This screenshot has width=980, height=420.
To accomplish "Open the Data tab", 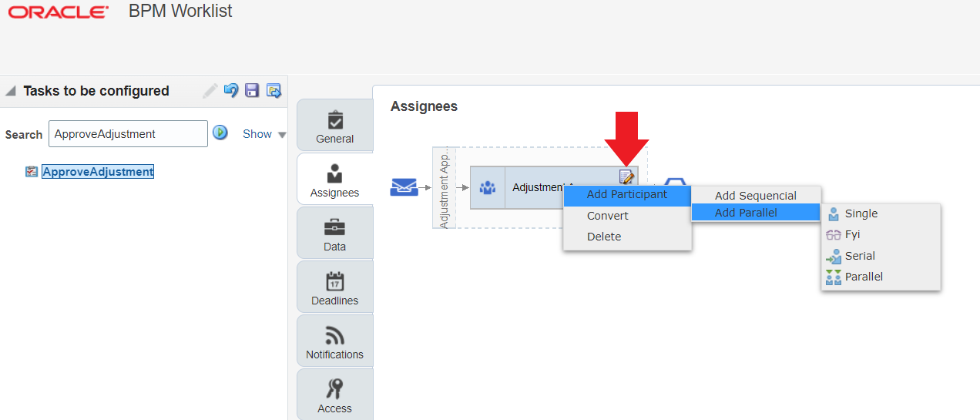I will click(335, 233).
